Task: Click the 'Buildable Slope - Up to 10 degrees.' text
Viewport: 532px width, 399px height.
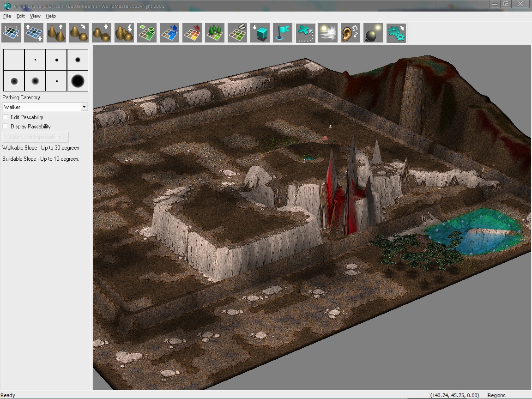Action: [41, 159]
